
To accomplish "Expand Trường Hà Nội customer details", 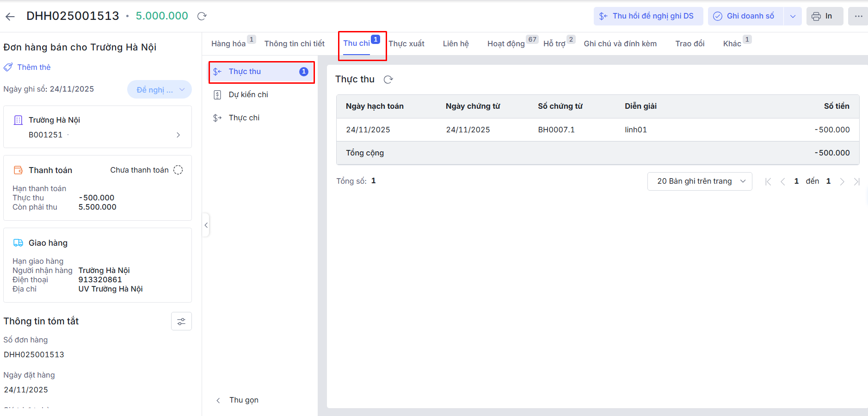I will (x=178, y=135).
